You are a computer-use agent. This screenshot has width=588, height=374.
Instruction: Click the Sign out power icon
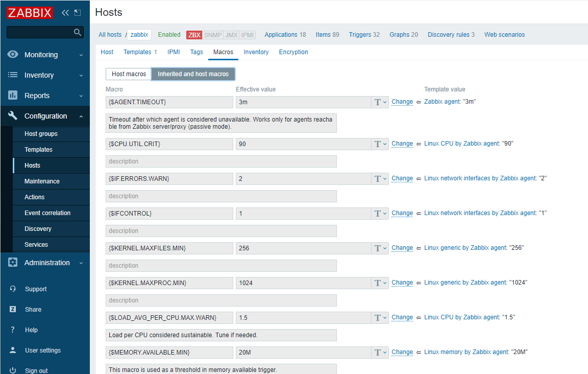(13, 370)
